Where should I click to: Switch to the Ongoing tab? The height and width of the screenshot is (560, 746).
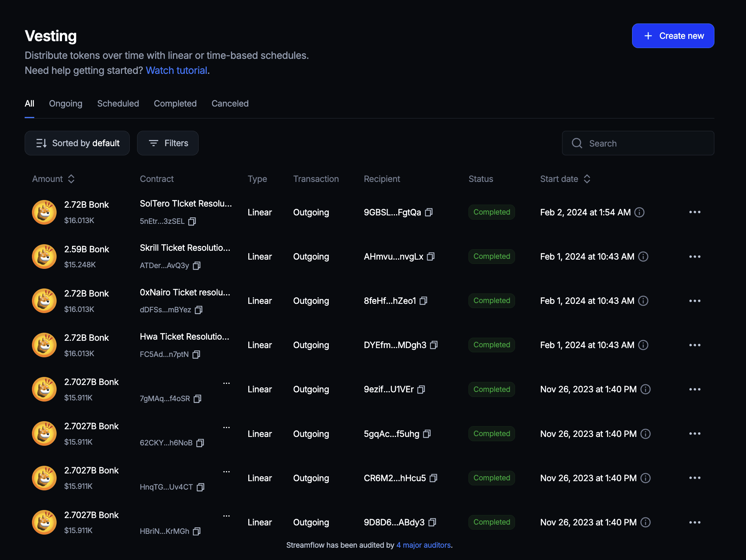(65, 103)
